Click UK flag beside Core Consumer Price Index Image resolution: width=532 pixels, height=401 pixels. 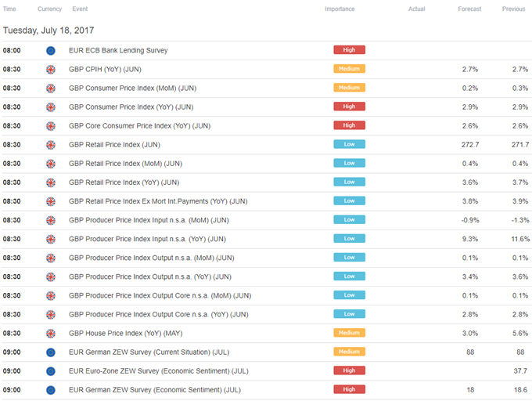pos(51,126)
